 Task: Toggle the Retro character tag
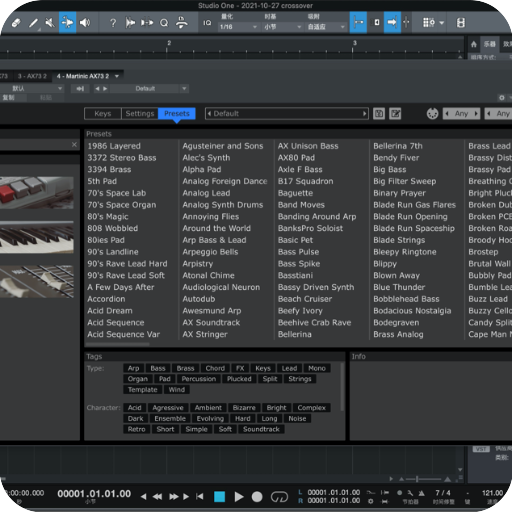[x=136, y=429]
